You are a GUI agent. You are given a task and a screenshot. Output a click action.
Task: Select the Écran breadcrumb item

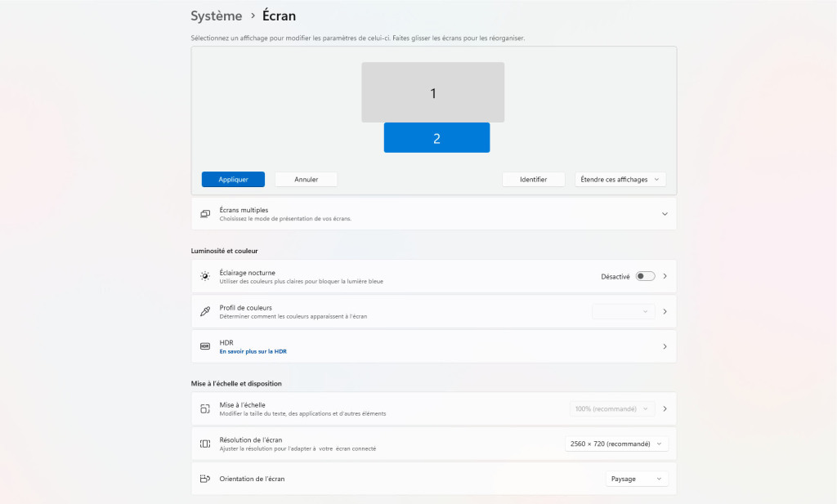click(279, 16)
